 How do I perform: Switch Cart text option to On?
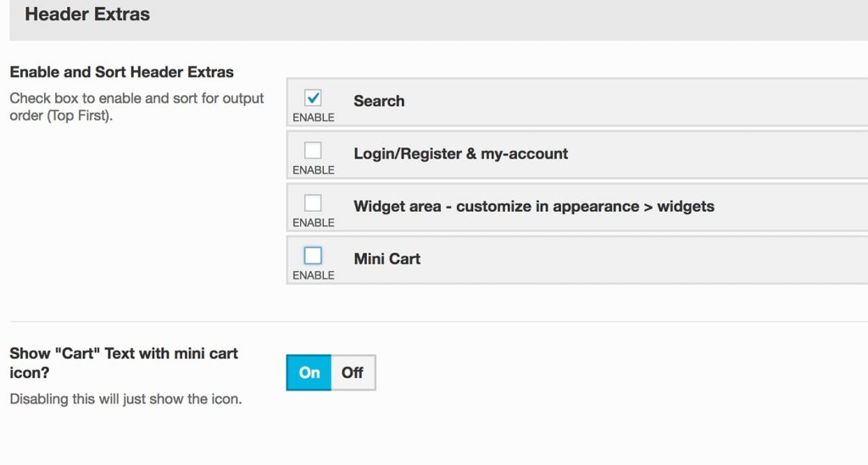(x=309, y=373)
